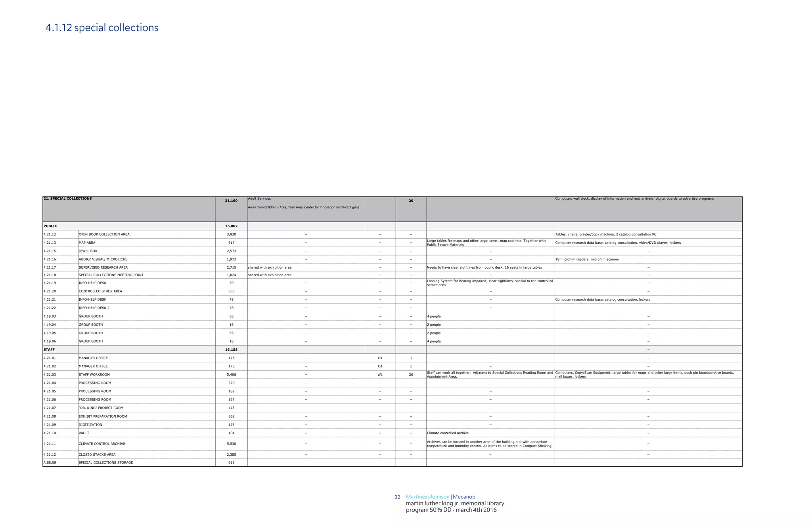Select the CLIMATE CONTROL ARCHIVE cell
The image size is (812, 525).
102,444
